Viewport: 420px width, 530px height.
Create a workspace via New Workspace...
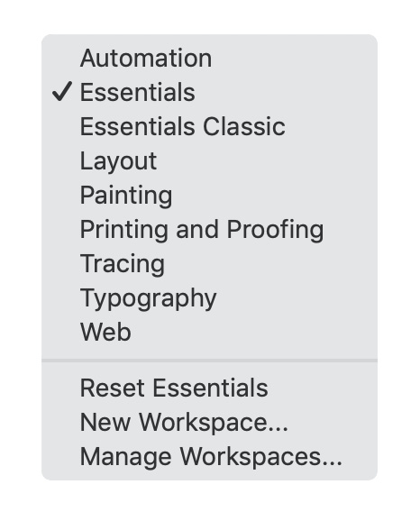(209, 422)
